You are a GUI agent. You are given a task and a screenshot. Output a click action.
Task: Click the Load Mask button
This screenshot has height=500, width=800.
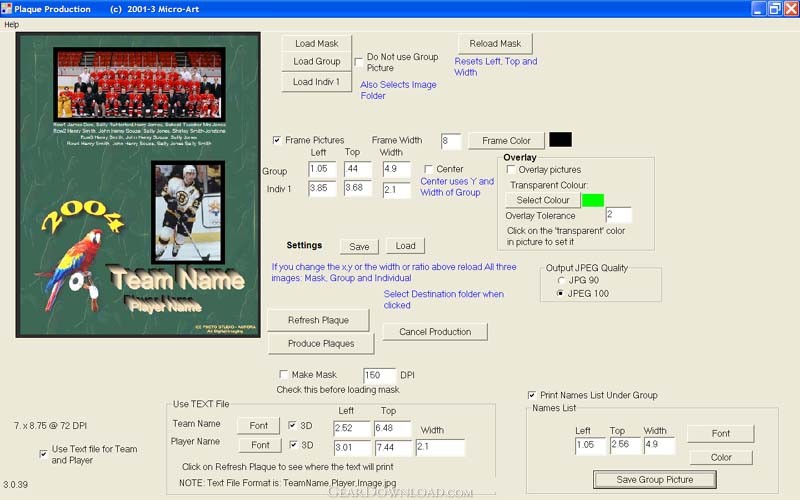[x=316, y=44]
